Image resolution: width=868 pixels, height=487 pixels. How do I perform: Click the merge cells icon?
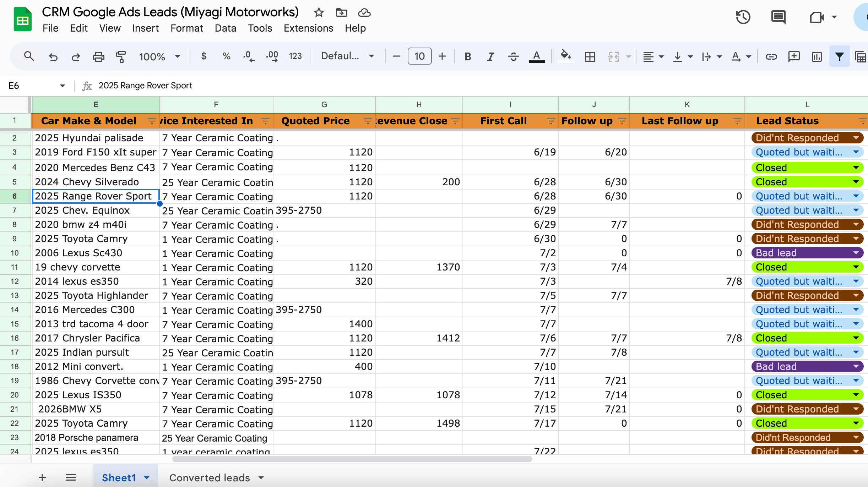click(613, 56)
